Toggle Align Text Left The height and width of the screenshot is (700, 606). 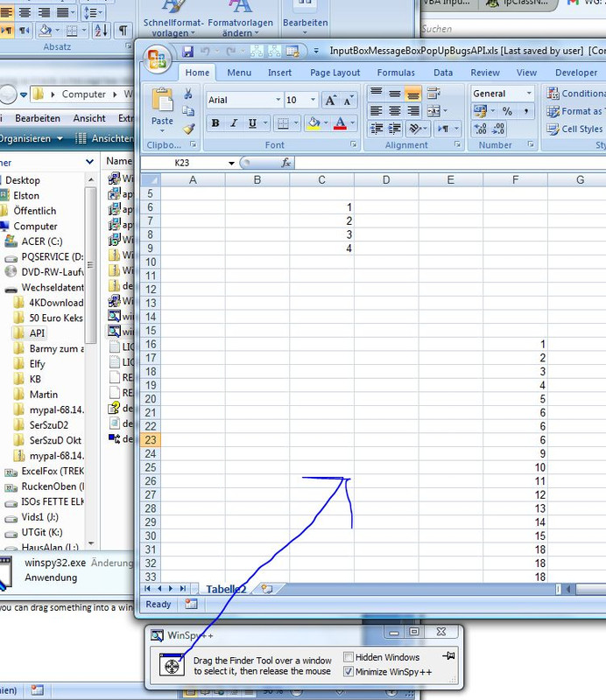coord(377,111)
